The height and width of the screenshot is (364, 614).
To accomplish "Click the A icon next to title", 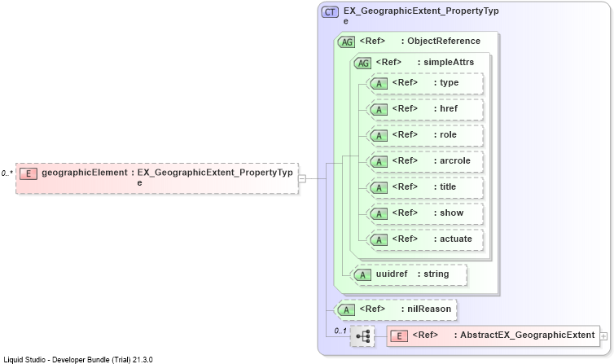I will [x=379, y=187].
